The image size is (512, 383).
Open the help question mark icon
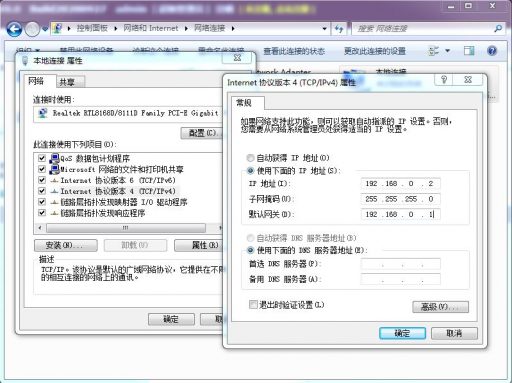pos(492,51)
